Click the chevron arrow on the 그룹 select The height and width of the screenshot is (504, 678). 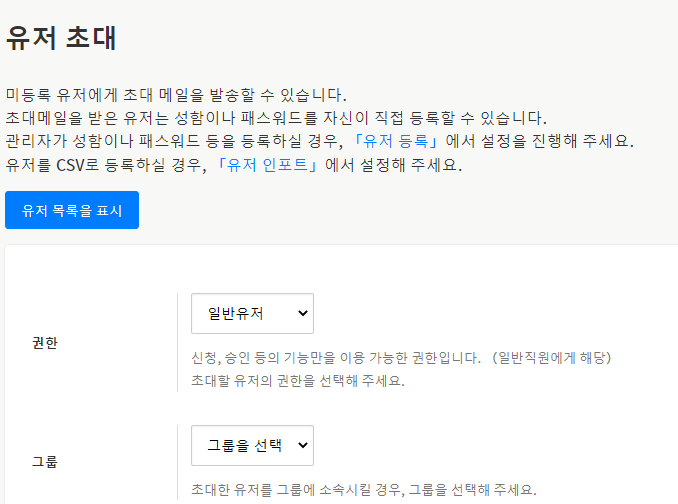point(303,445)
